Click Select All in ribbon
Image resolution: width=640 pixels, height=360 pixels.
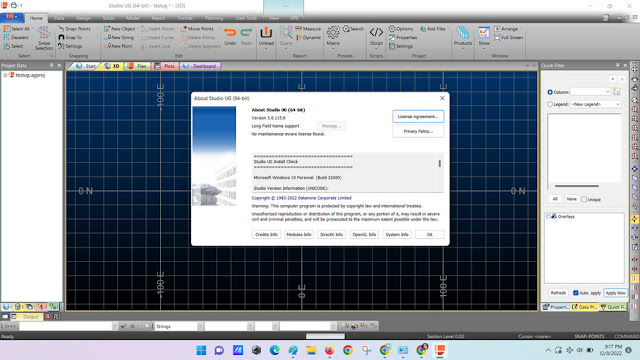point(17,29)
